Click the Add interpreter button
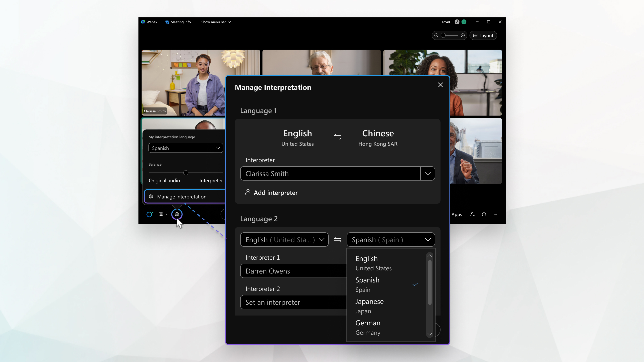 coord(271,192)
